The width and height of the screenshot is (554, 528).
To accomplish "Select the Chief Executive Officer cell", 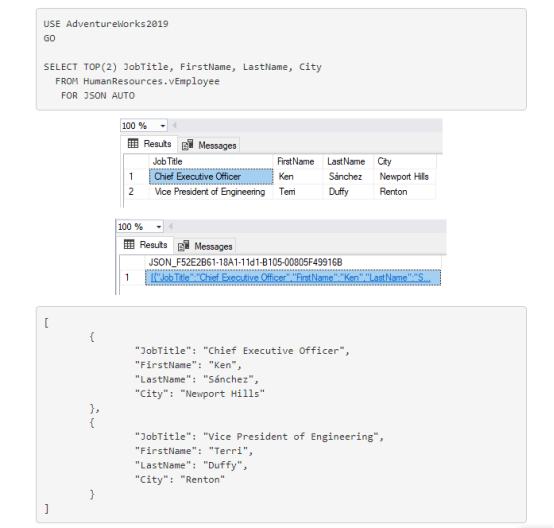I will [211, 176].
